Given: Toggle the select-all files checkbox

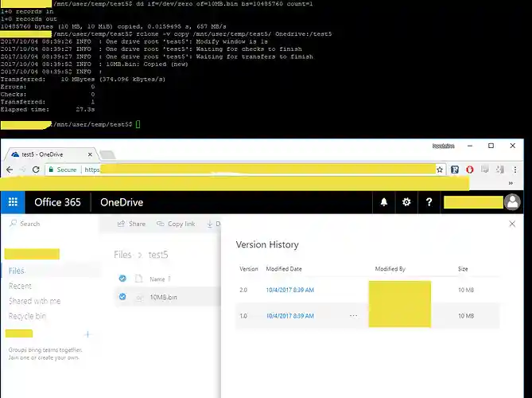Looking at the screenshot, I should (122, 279).
